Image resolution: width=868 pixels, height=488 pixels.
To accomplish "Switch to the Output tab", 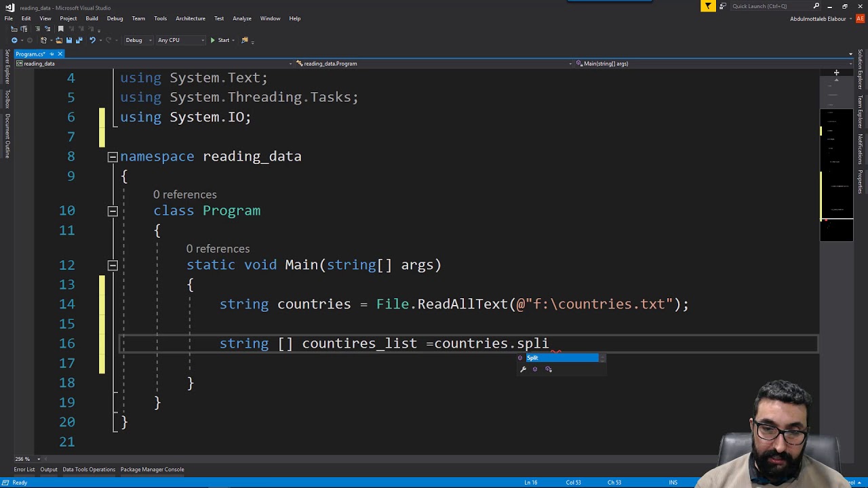I will 49,469.
